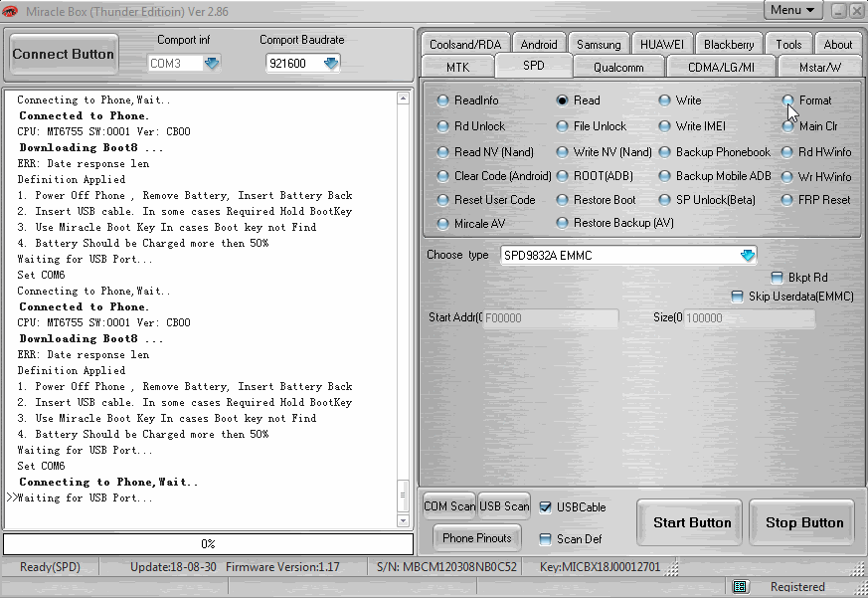Click the Start Button

tap(690, 522)
